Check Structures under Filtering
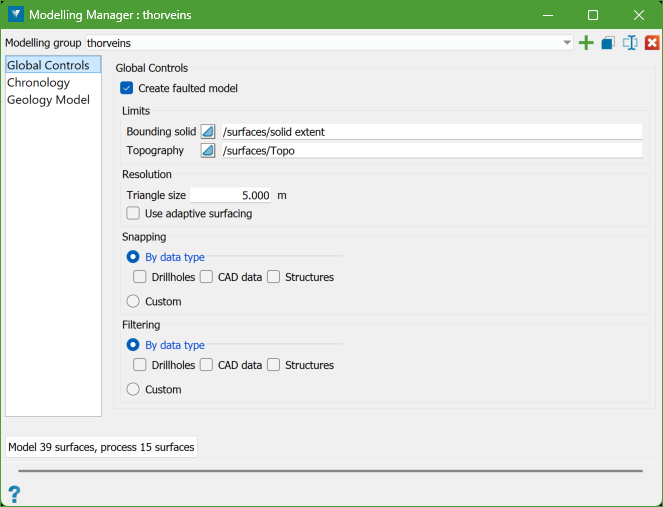This screenshot has height=507, width=663. 273,365
